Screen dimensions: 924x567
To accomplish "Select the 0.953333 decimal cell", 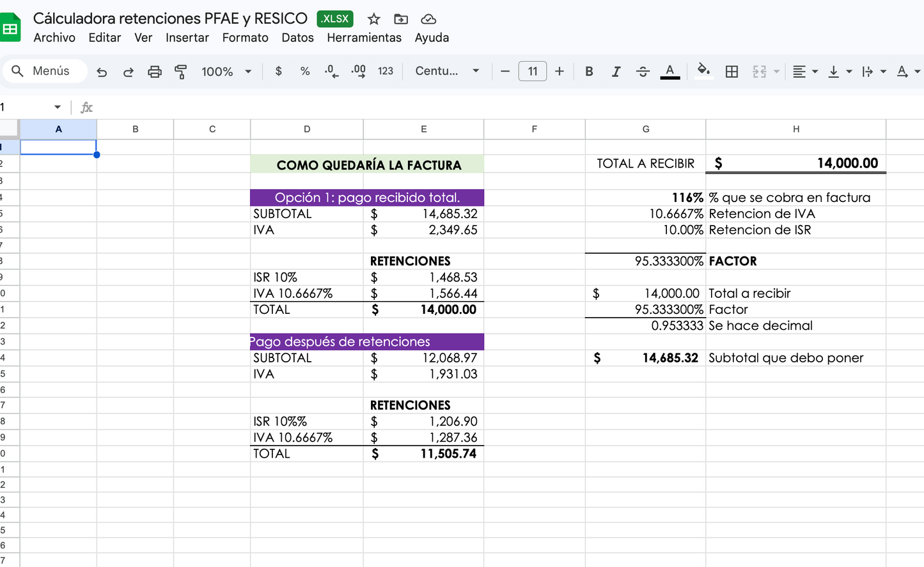I will point(646,325).
